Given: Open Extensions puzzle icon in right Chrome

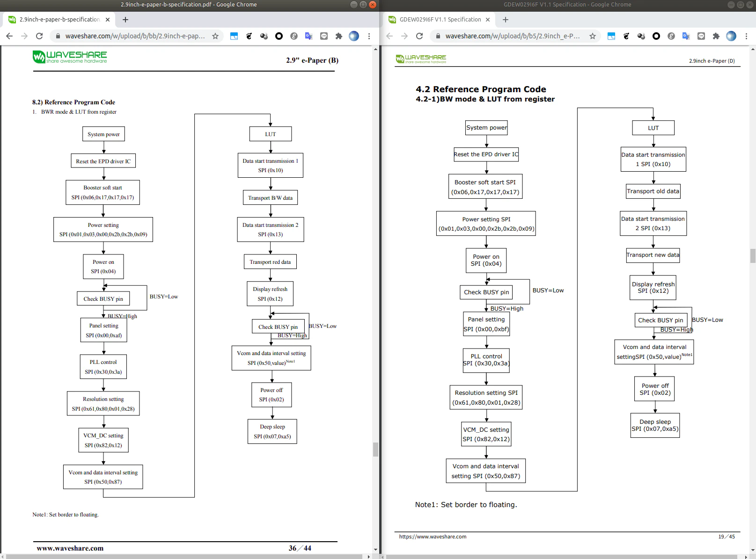Looking at the screenshot, I should point(716,36).
